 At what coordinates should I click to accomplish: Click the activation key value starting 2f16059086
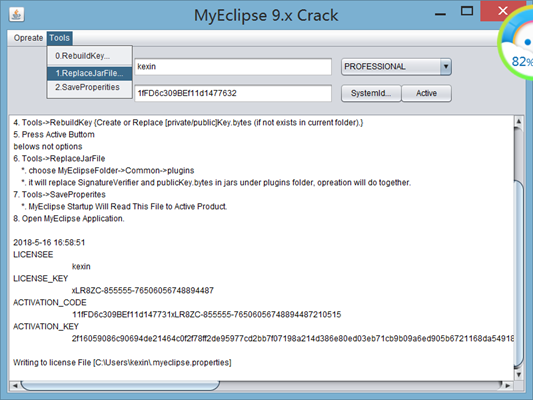293,338
